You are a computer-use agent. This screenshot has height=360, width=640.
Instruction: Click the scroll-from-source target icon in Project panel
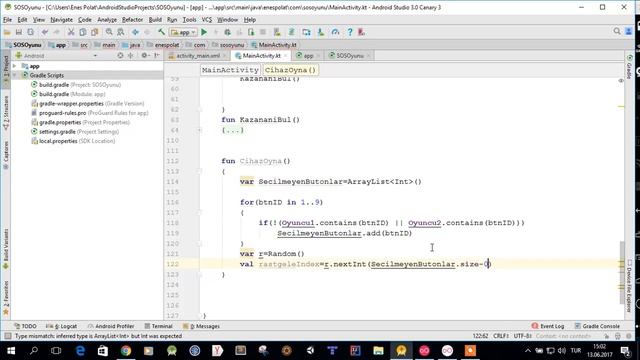point(120,56)
